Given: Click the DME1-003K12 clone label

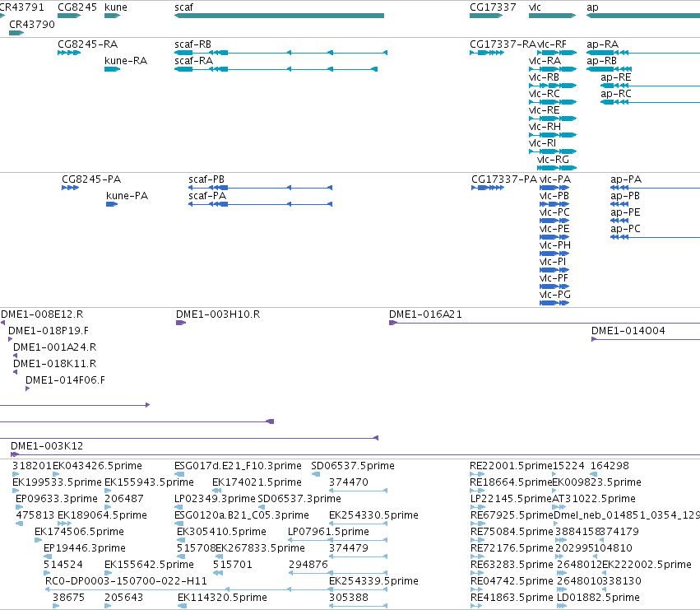Looking at the screenshot, I should point(47,445).
